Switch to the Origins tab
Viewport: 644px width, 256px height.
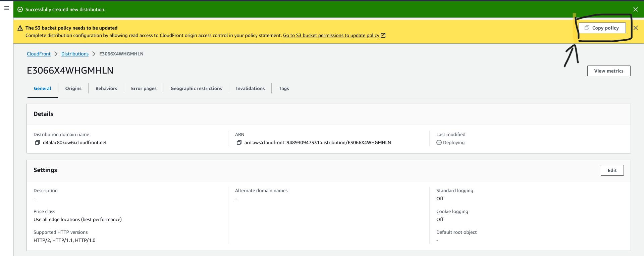click(73, 88)
